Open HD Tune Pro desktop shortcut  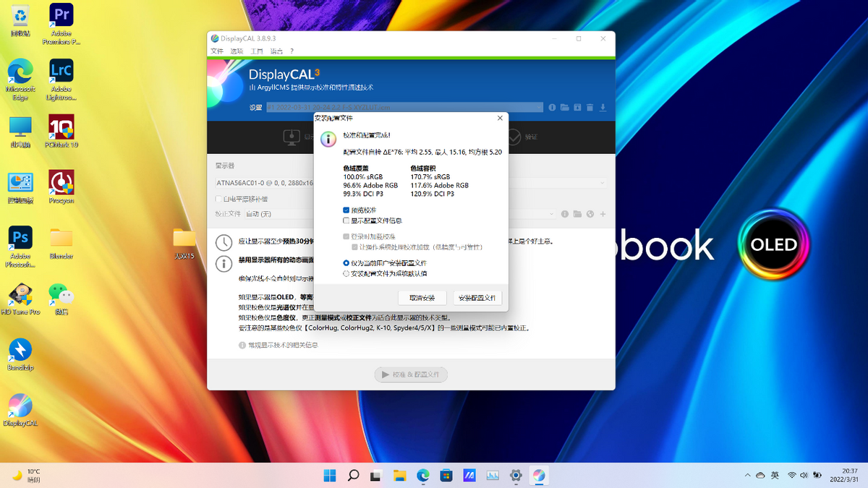click(x=20, y=299)
